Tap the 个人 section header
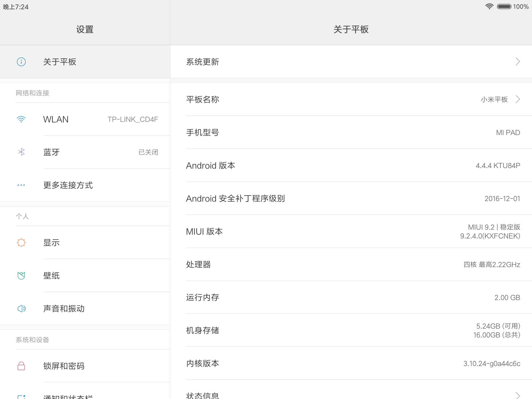 coord(22,216)
